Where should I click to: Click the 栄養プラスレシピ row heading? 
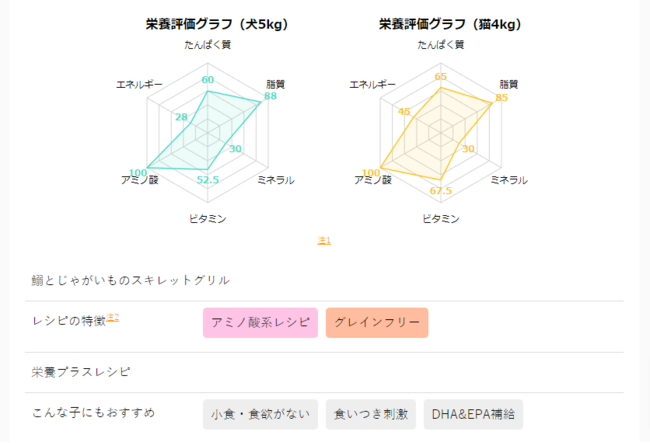81,371
